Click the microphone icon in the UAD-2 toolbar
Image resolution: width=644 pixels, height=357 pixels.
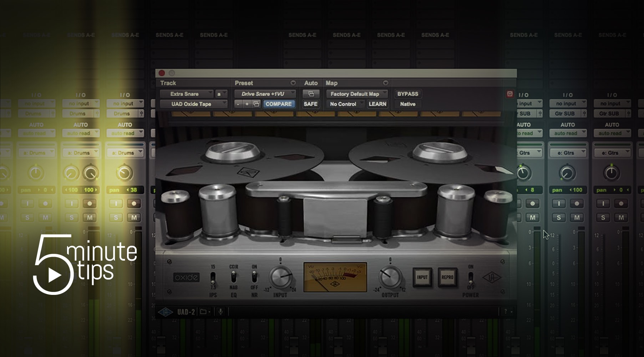pos(220,312)
